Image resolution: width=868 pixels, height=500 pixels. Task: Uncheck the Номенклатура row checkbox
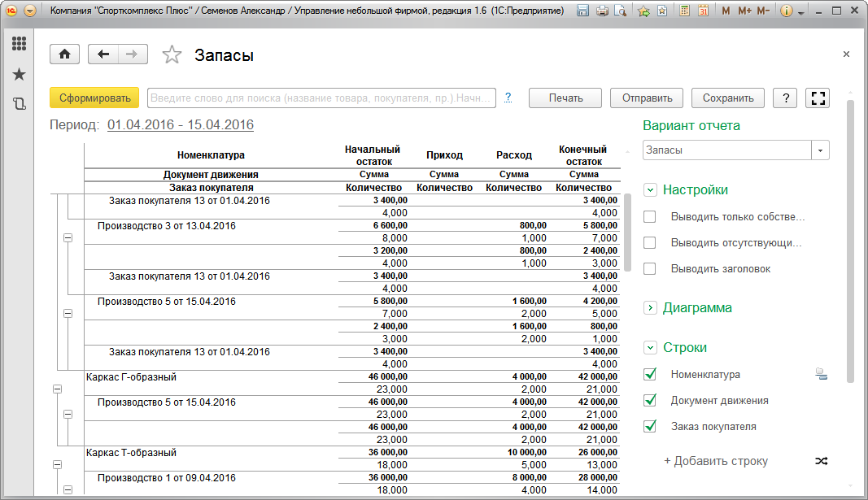[649, 375]
